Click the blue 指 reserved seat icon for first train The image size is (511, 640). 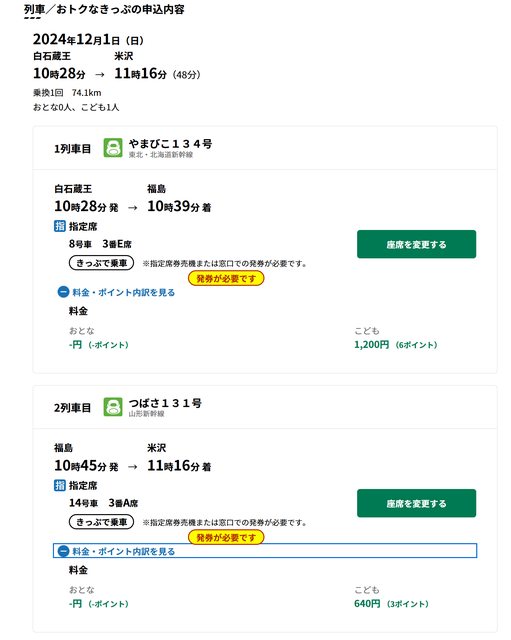60,226
